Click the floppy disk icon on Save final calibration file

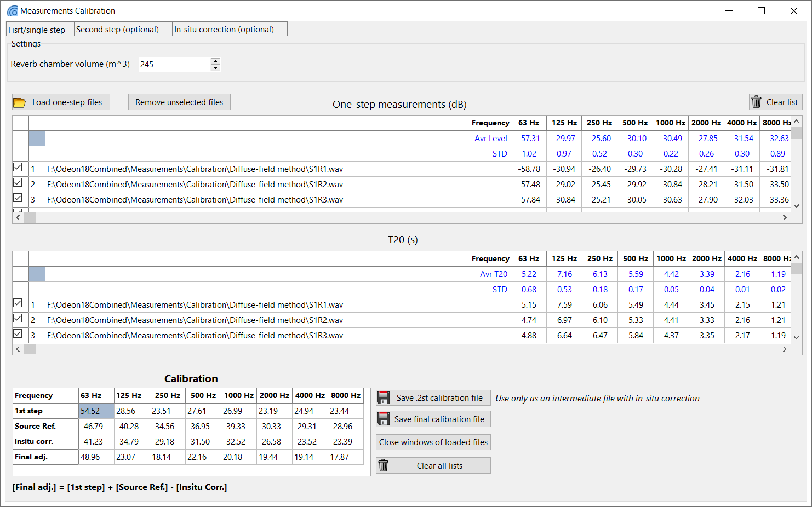click(383, 419)
